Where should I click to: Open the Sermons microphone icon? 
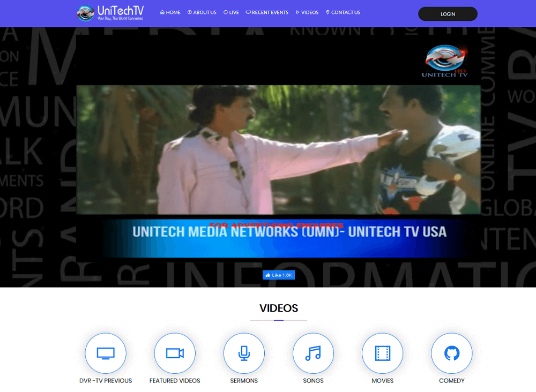pyautogui.click(x=244, y=353)
